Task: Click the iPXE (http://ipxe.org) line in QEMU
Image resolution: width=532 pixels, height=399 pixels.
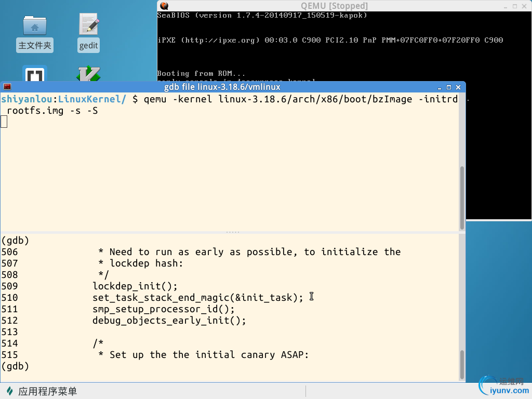Action: click(330, 40)
